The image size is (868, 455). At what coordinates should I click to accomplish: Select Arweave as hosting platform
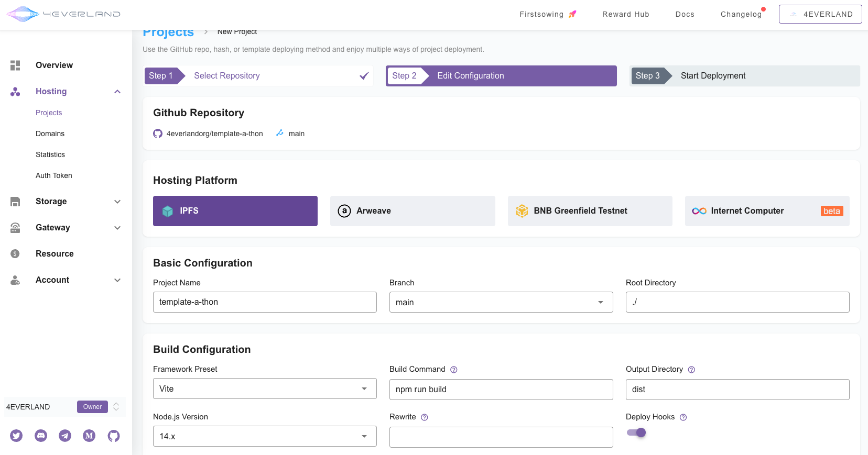pos(413,211)
